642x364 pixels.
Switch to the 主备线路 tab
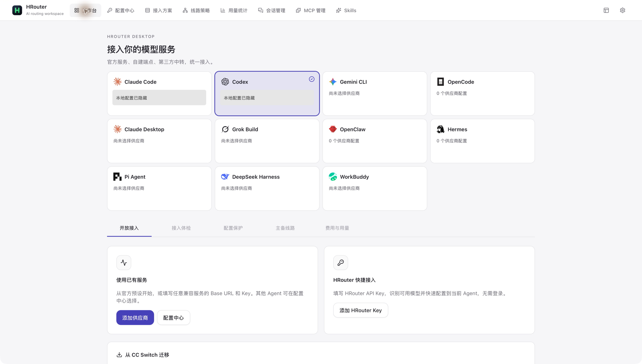click(285, 228)
